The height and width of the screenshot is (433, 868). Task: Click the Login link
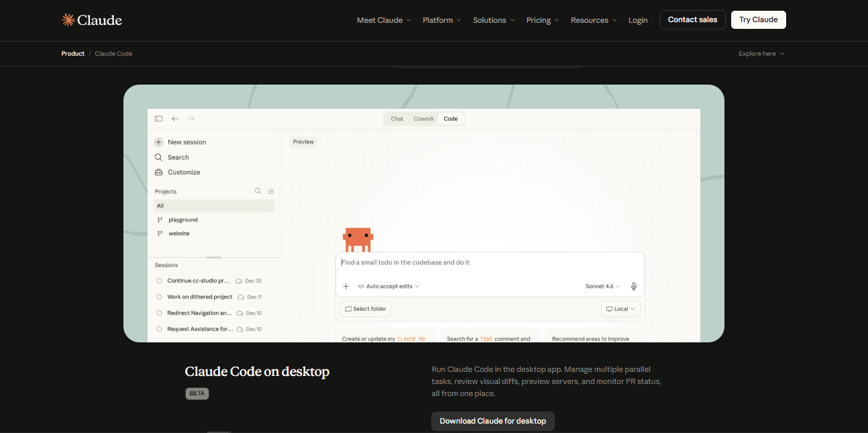click(x=638, y=20)
